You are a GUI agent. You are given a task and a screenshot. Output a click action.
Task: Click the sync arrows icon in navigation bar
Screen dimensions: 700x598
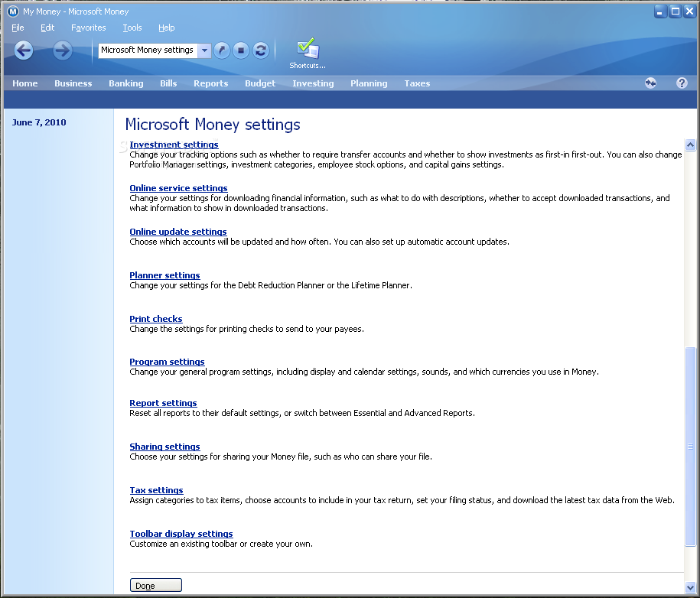[x=650, y=83]
